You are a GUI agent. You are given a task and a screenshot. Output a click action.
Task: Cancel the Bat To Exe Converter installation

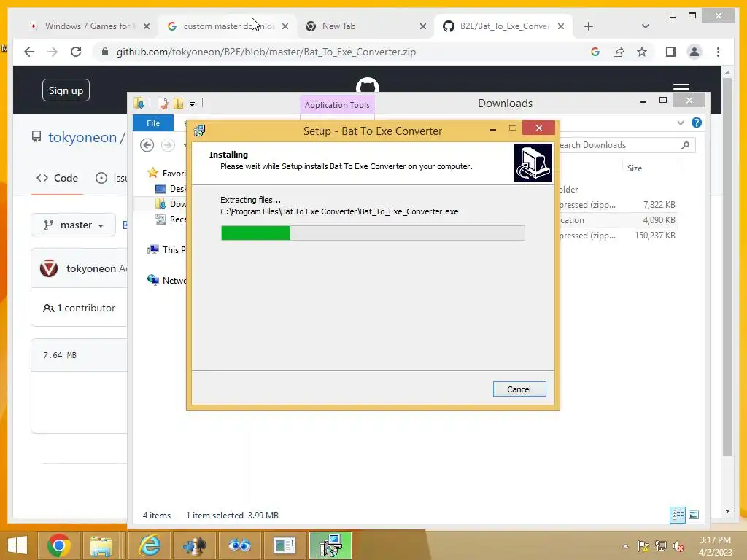[x=519, y=389]
